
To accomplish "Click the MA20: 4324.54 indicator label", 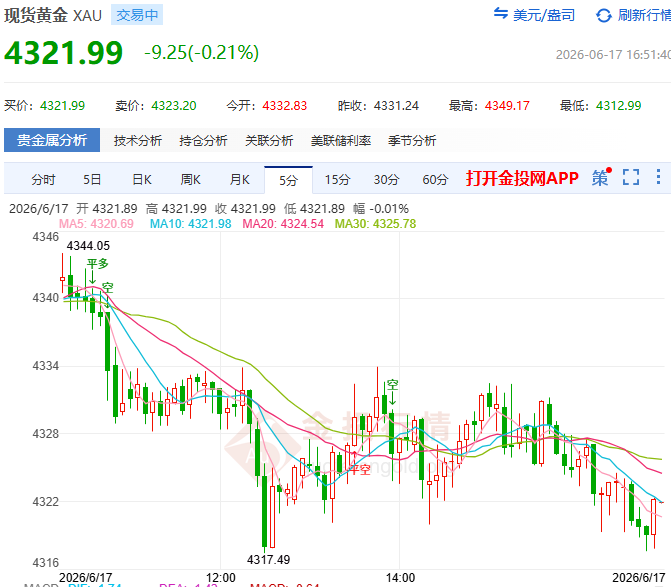I will point(283,224).
